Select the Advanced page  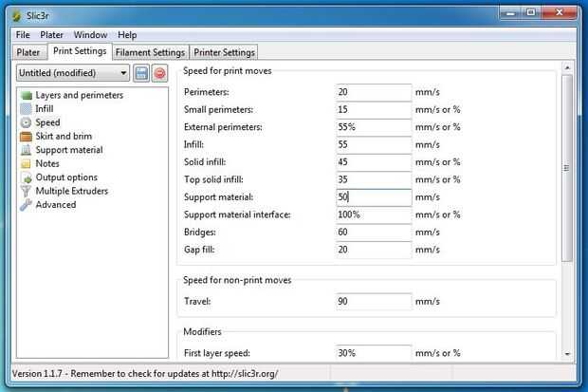[x=56, y=205]
